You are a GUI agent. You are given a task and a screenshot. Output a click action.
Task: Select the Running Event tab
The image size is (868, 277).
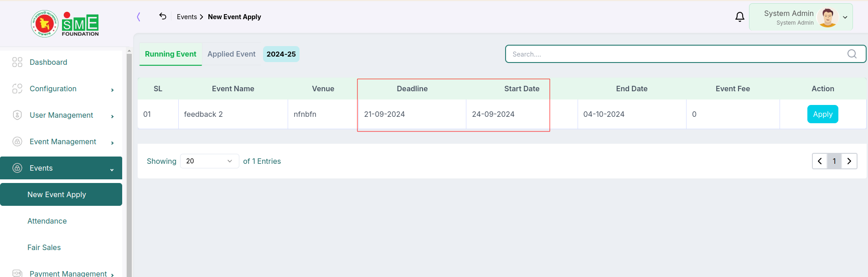[170, 54]
